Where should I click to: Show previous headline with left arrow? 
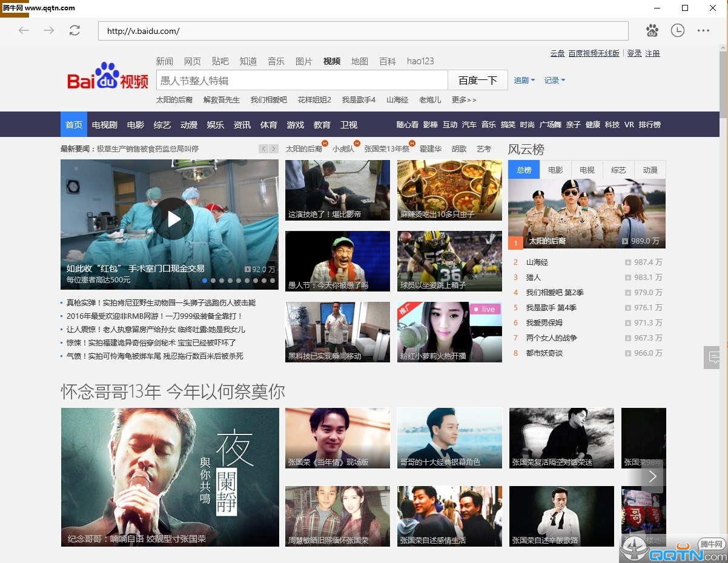tap(263, 148)
